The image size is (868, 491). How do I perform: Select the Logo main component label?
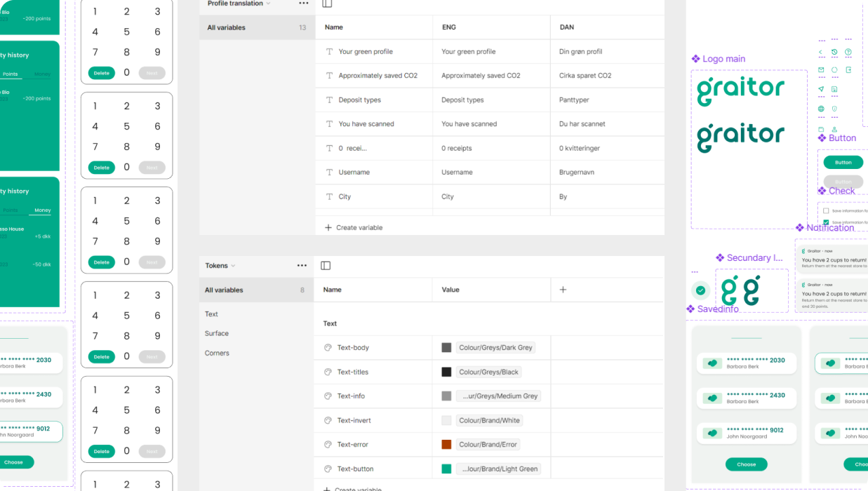pyautogui.click(x=718, y=59)
